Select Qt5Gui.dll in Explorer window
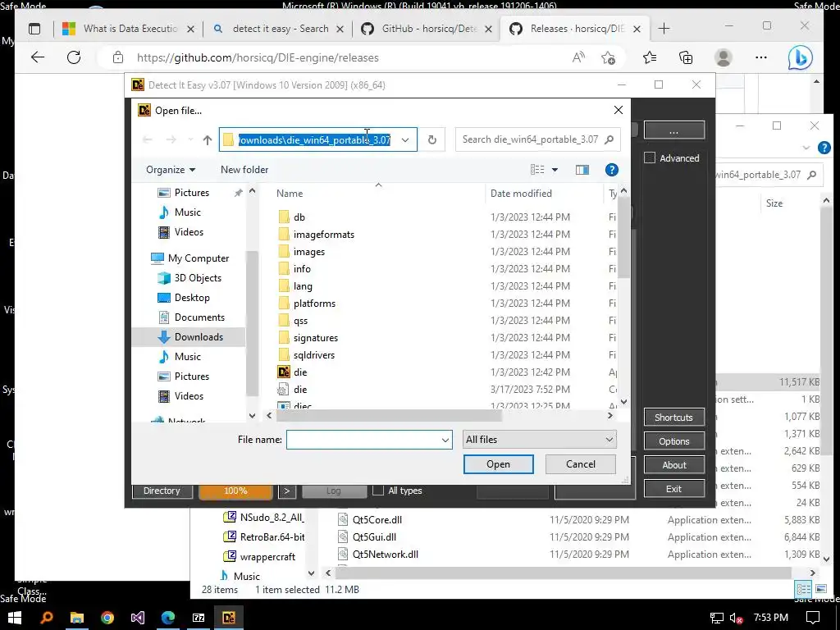The height and width of the screenshot is (630, 840). 374,536
